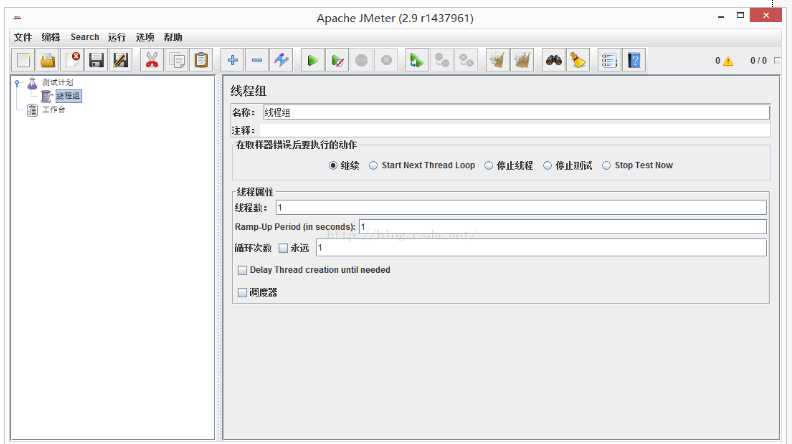
Task: Open the 编辑 menu
Action: click(51, 37)
